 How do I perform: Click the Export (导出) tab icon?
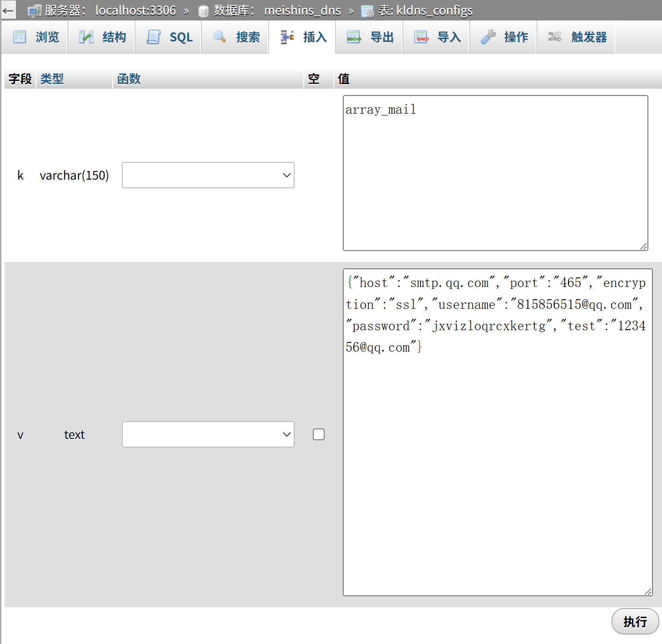(x=354, y=37)
